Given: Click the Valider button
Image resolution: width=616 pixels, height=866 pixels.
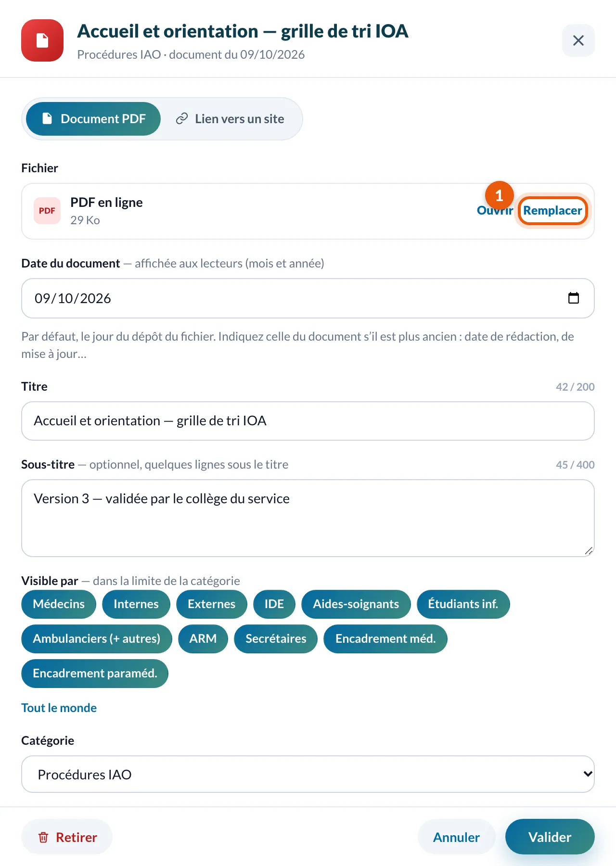Looking at the screenshot, I should click(x=550, y=837).
